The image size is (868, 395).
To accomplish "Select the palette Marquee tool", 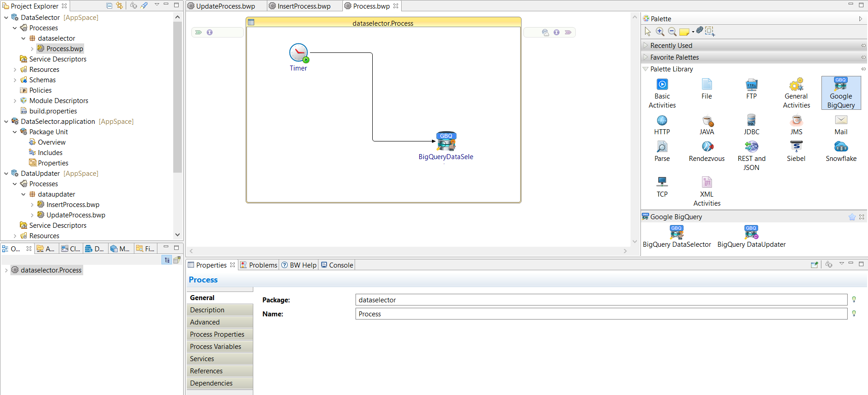I will (x=710, y=31).
